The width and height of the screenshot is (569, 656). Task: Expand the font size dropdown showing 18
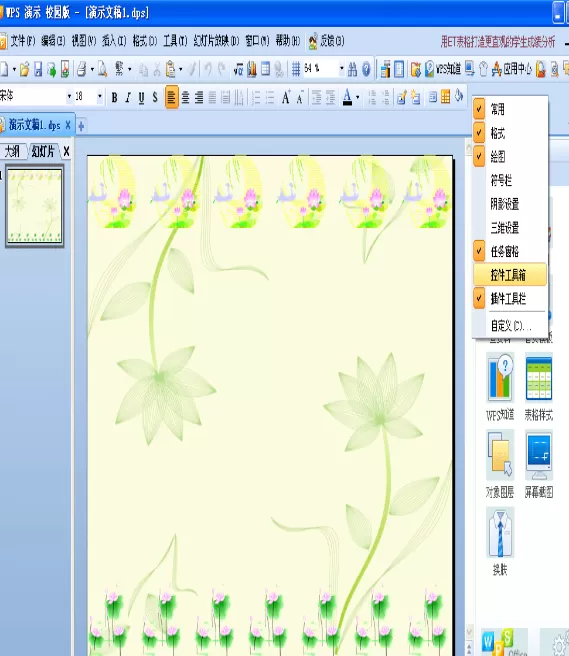click(100, 97)
